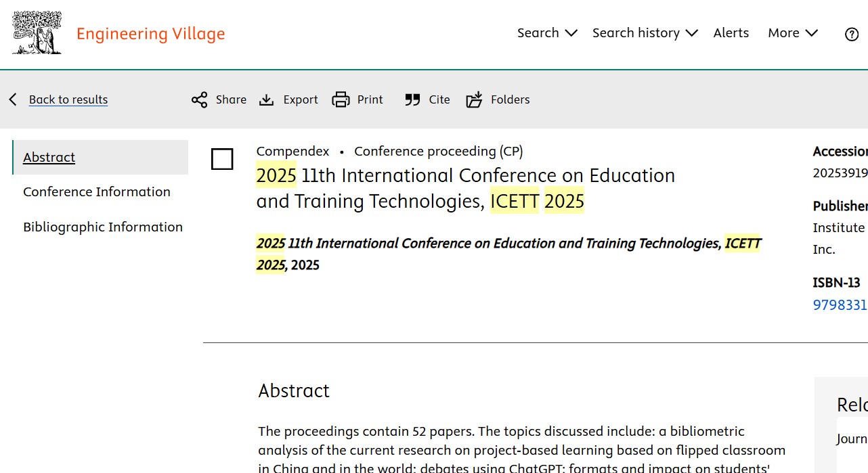Click the Folders label
Image resolution: width=868 pixels, height=473 pixels.
tap(510, 99)
